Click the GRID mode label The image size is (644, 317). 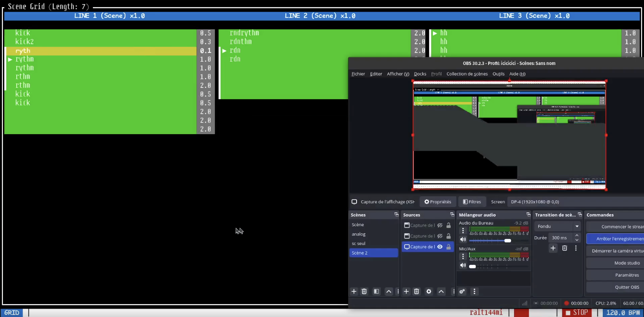(x=12, y=312)
